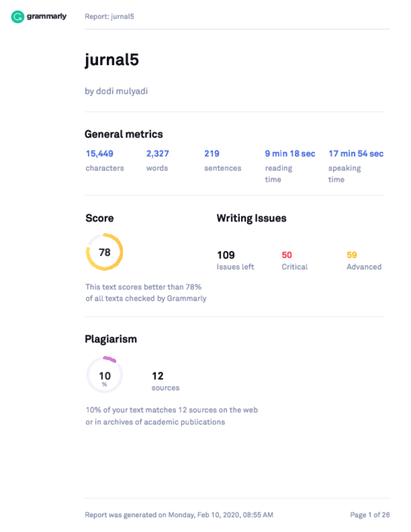The image size is (411, 532).
Task: Select the red 50 Critical count
Action: [x=287, y=255]
